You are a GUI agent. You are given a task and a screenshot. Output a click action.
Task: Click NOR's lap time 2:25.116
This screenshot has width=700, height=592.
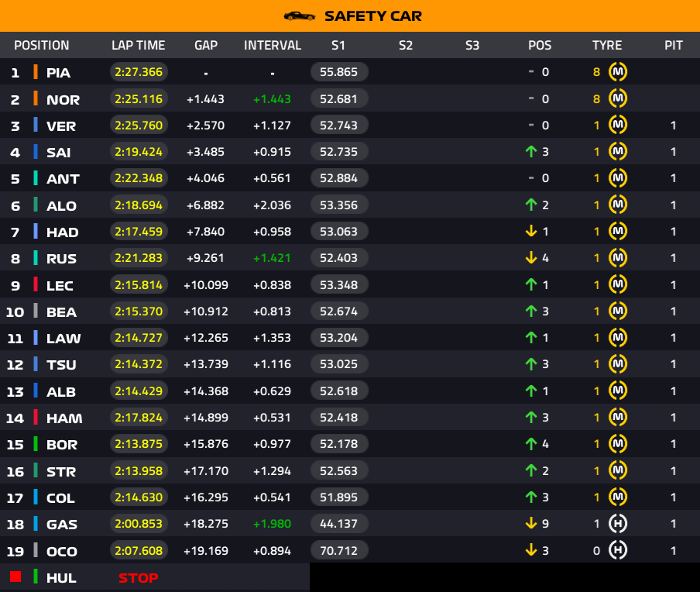pos(139,99)
